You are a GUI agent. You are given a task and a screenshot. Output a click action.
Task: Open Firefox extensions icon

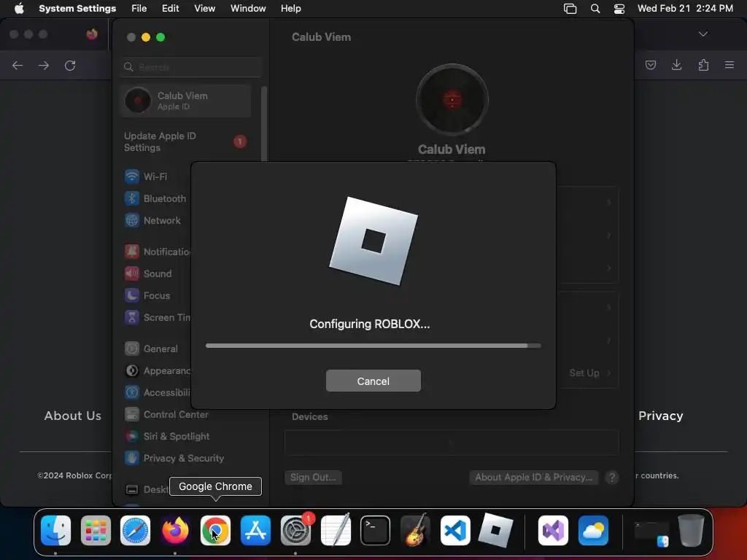[703, 65]
